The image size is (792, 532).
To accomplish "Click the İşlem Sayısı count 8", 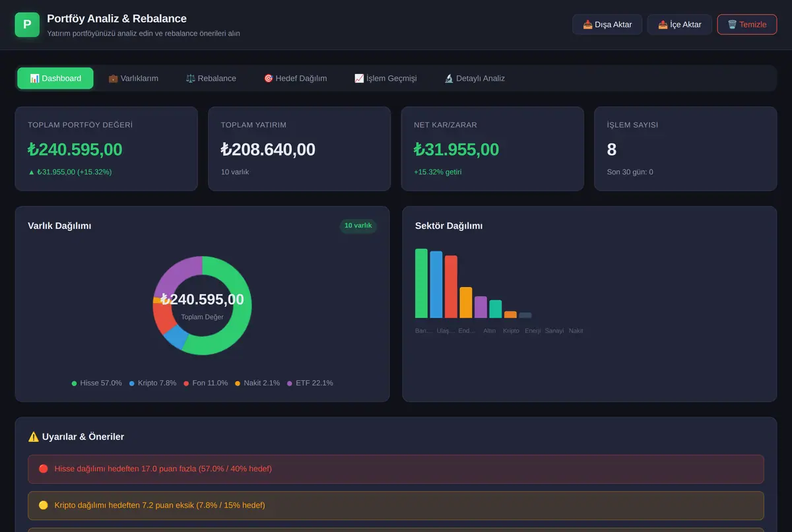I will coord(612,150).
